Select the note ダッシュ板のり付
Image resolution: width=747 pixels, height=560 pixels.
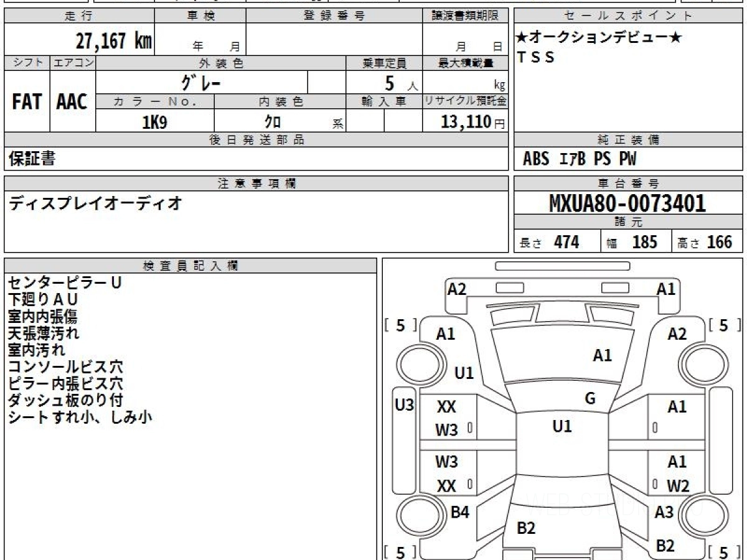[x=65, y=400]
